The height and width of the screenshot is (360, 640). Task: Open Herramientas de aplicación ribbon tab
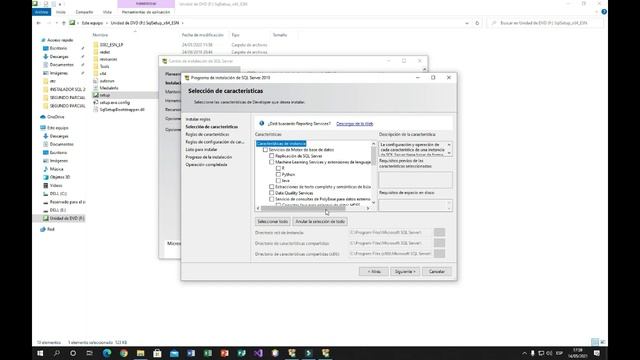[x=146, y=12]
